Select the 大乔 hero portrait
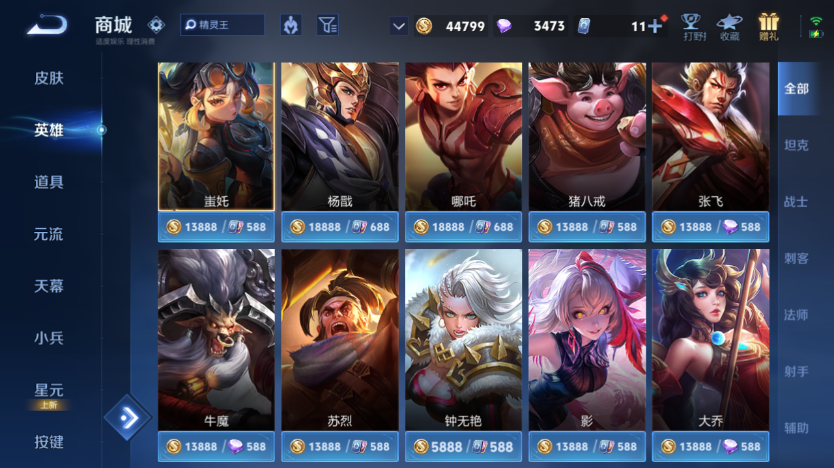This screenshot has width=834, height=468. tap(711, 339)
